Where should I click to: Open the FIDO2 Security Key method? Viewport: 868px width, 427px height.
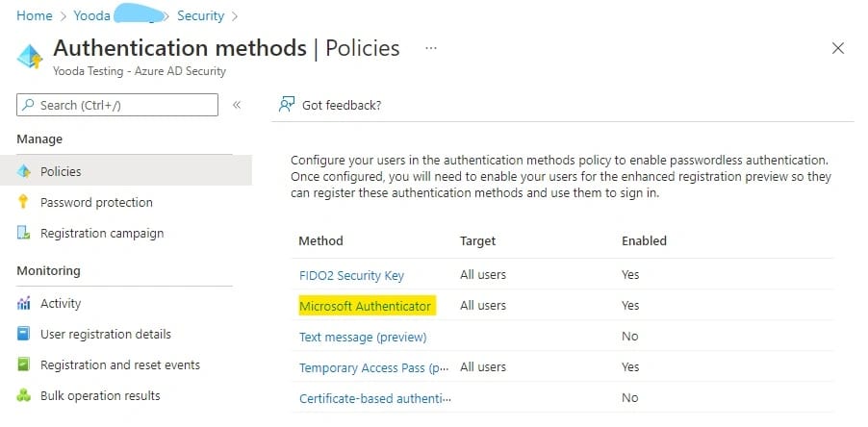pyautogui.click(x=351, y=275)
